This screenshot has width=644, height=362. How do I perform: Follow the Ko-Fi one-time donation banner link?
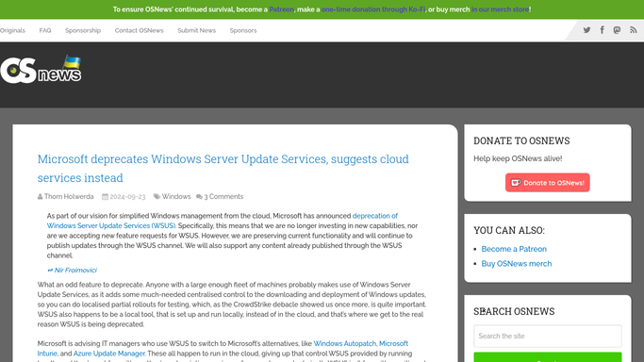point(373,9)
